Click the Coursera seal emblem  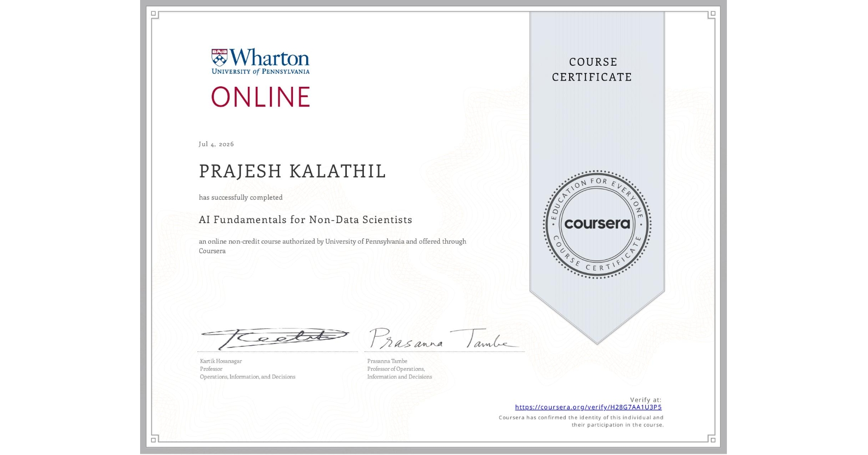(x=597, y=224)
